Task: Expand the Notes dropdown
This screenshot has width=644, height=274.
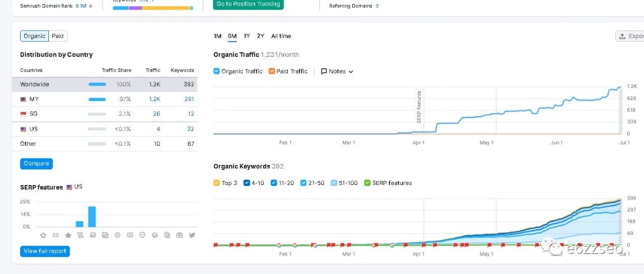Action: [337, 71]
